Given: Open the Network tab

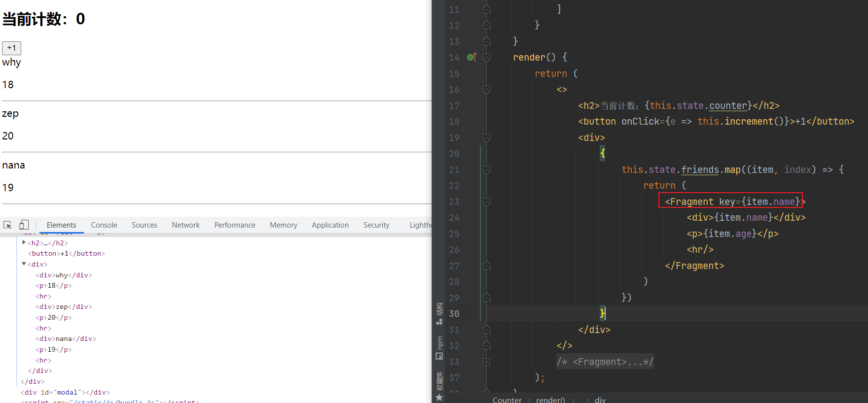Looking at the screenshot, I should [186, 225].
